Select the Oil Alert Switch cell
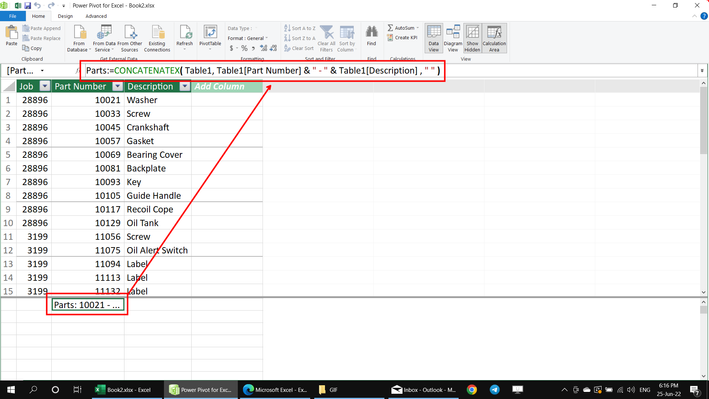 [x=158, y=250]
